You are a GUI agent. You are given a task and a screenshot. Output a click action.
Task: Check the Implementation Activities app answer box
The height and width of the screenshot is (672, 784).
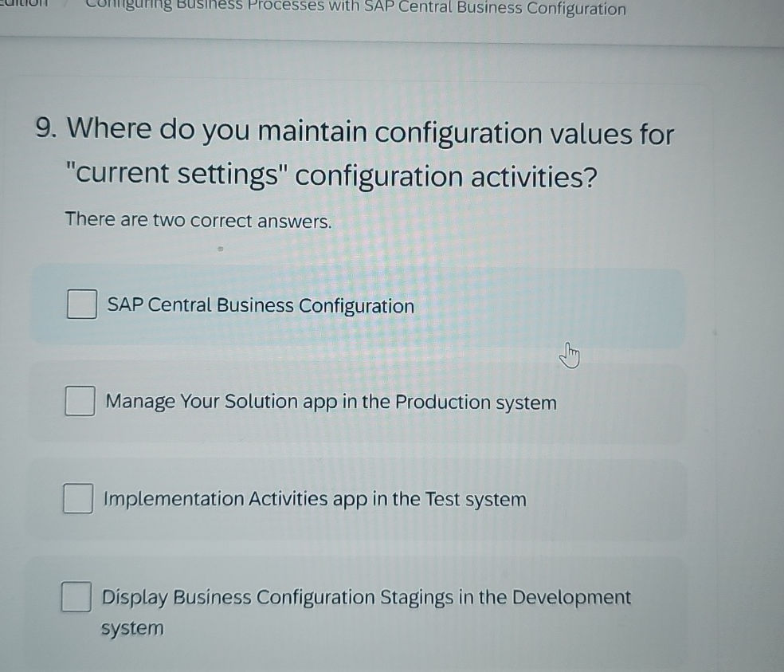pyautogui.click(x=76, y=498)
